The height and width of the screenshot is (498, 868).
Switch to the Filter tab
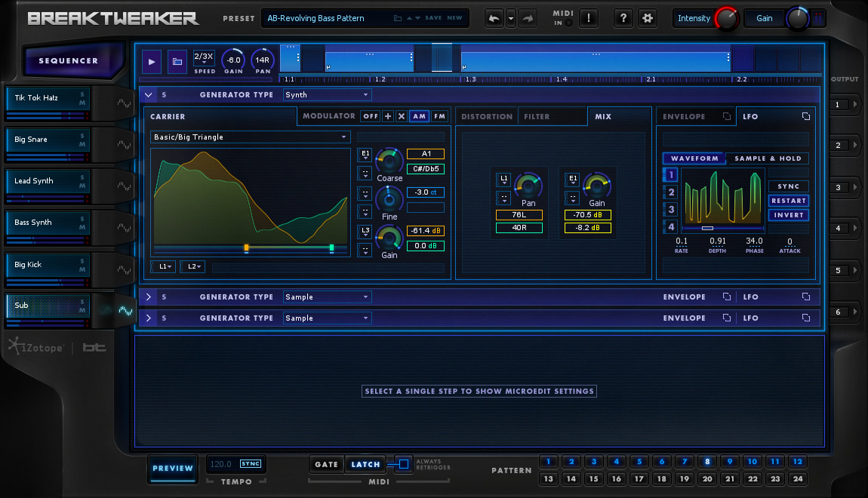pyautogui.click(x=537, y=117)
